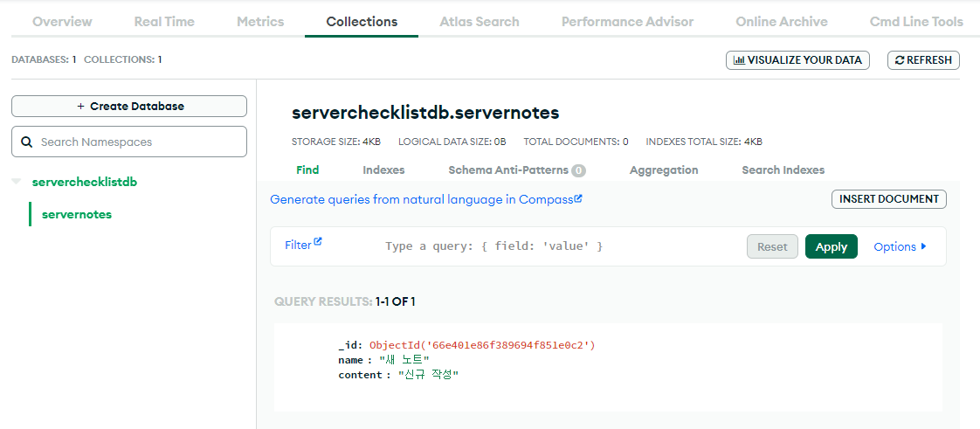The width and height of the screenshot is (980, 429).
Task: Select the Collections tab
Action: (x=362, y=21)
